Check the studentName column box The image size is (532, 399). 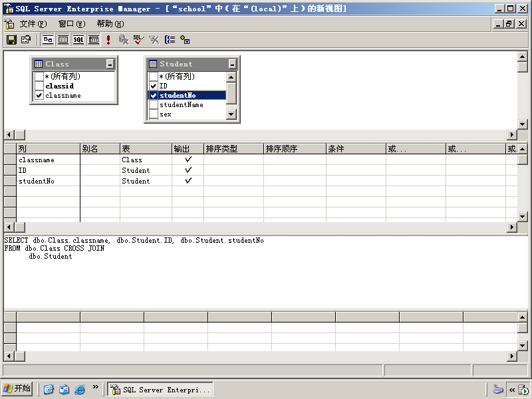click(x=154, y=105)
